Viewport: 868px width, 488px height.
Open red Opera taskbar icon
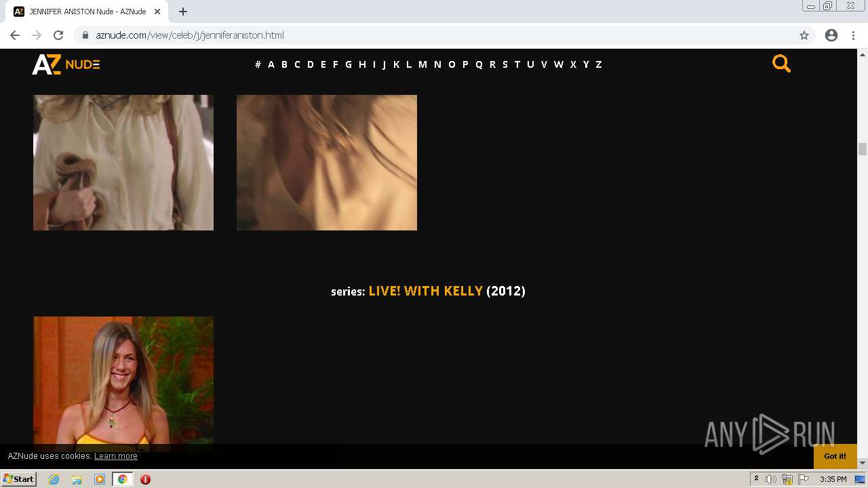(145, 479)
